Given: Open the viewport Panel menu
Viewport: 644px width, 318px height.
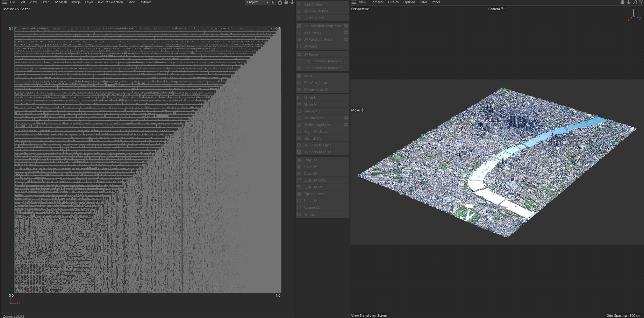Looking at the screenshot, I should point(436,2).
